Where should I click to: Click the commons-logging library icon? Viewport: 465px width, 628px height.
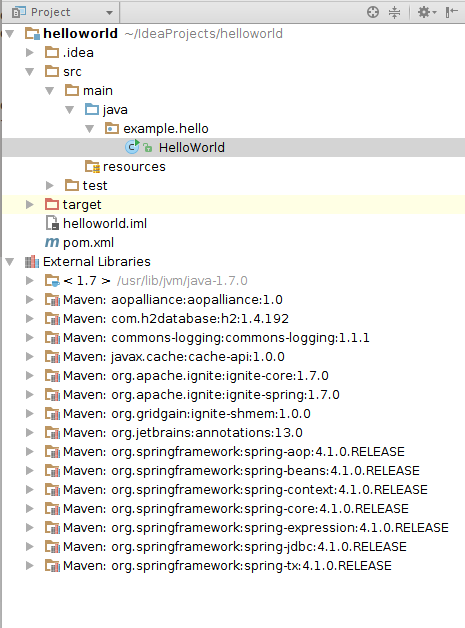[52, 338]
